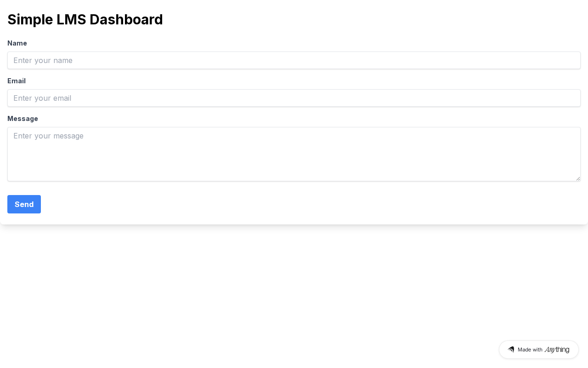Click the Message field label
This screenshot has height=368, width=588.
coord(23,119)
